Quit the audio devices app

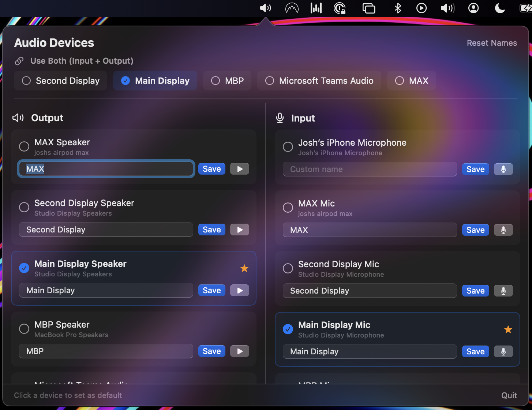pos(509,395)
